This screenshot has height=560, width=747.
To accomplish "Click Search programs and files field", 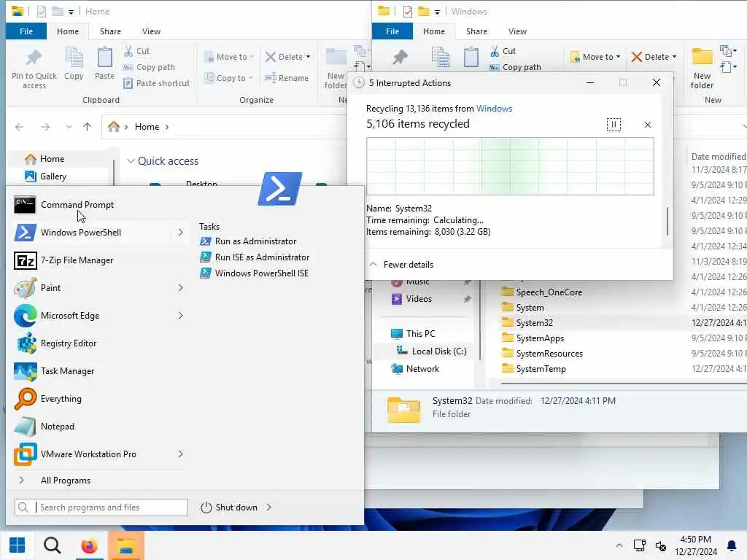I will point(101,507).
